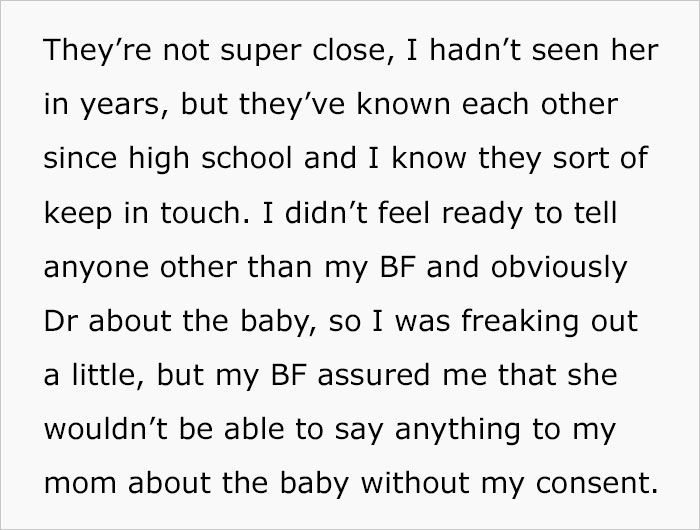Click "Dr" at the start of the sixth line
Viewport: 700px width, 530px height.
(60, 321)
